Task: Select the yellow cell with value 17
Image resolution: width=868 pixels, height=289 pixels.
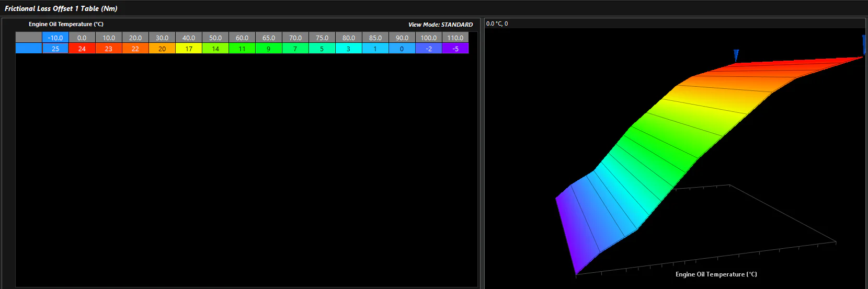Action: click(x=189, y=49)
